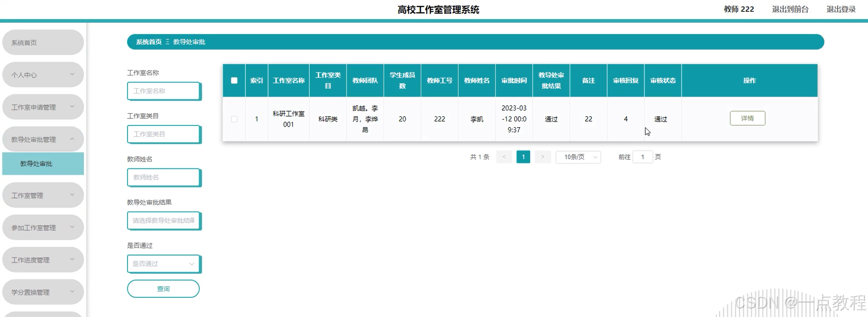
Task: Click the 工作室类目 column header
Action: point(328,80)
